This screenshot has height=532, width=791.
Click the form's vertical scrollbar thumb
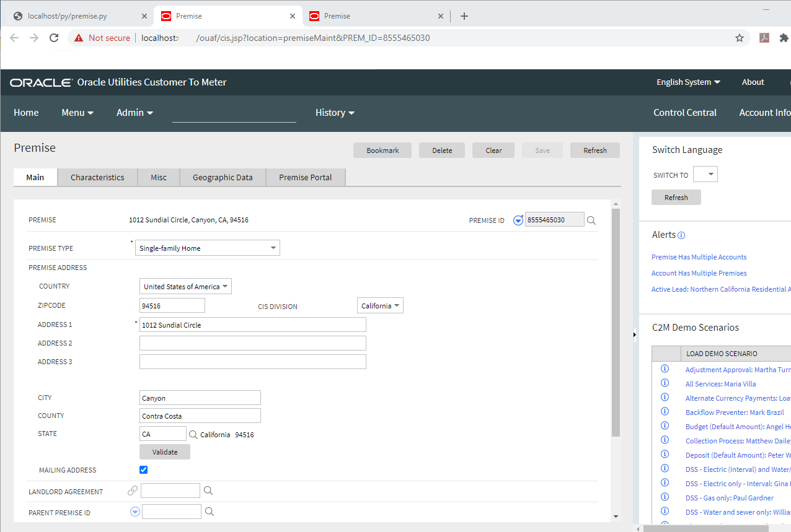click(616, 322)
